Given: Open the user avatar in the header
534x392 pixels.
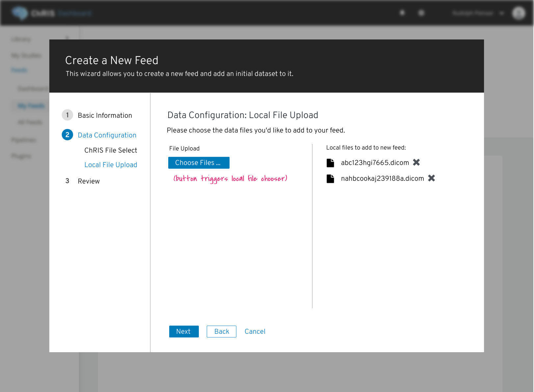Looking at the screenshot, I should click(x=518, y=13).
